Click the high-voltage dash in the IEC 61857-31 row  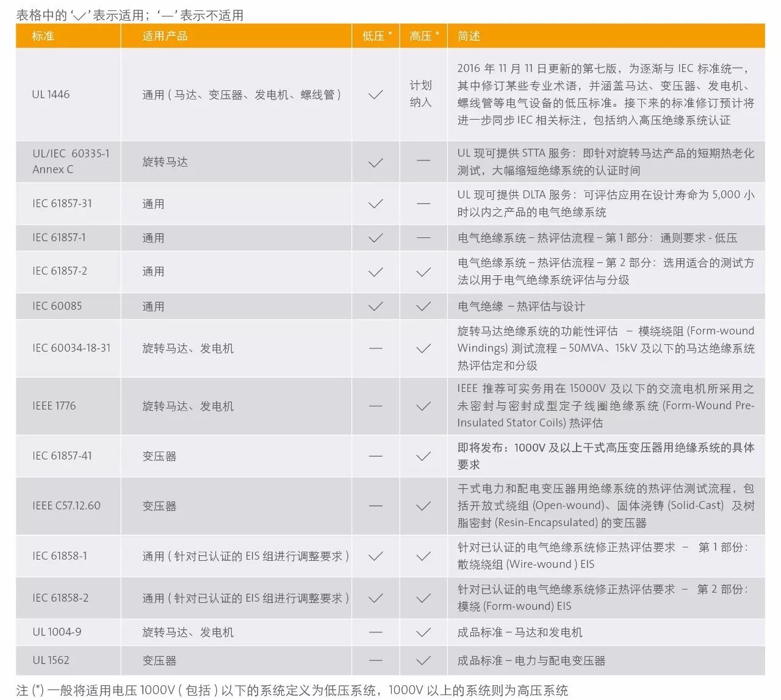423,203
